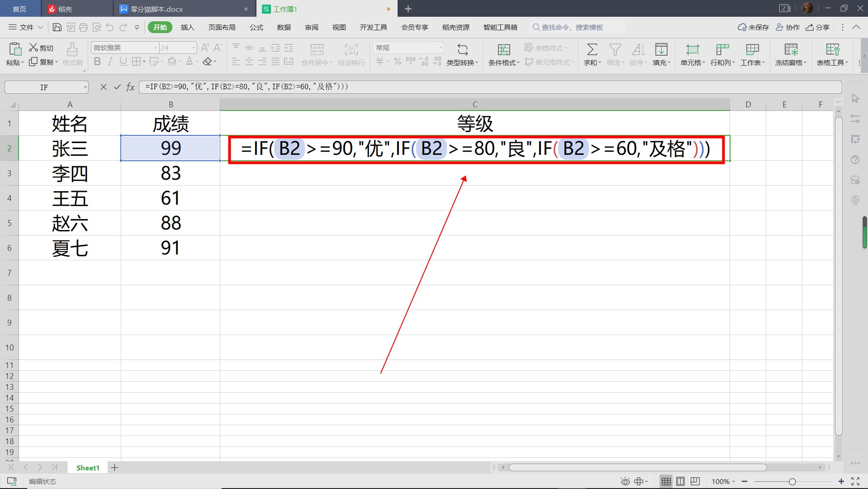Click the Fill (填充) icon
This screenshot has width=868, height=489.
click(x=661, y=49)
